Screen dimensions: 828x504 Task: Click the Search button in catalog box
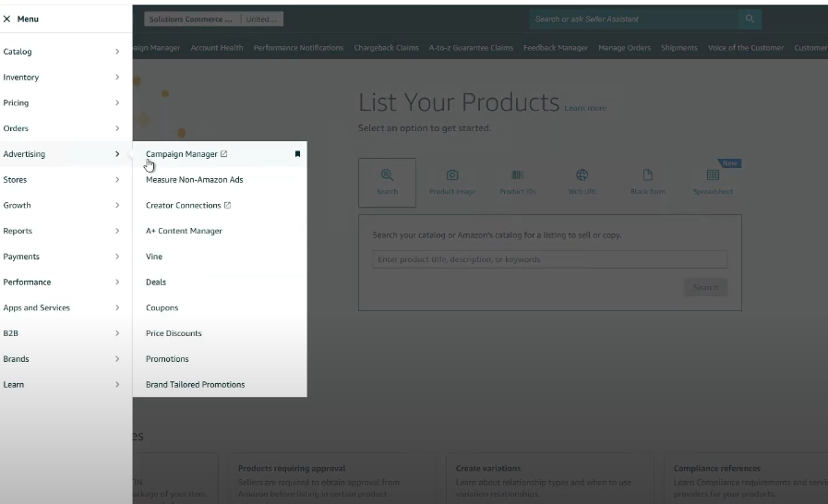click(x=705, y=287)
